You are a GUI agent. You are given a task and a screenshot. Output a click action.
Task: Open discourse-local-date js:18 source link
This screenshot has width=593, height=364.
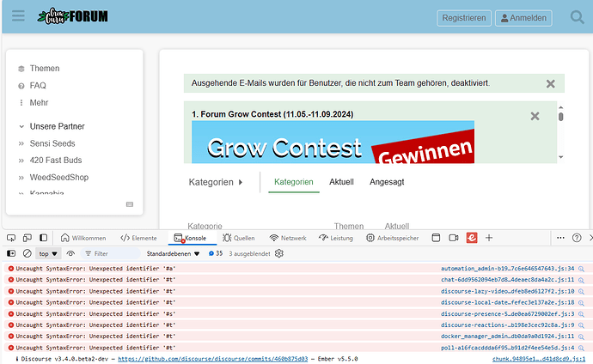pyautogui.click(x=508, y=303)
